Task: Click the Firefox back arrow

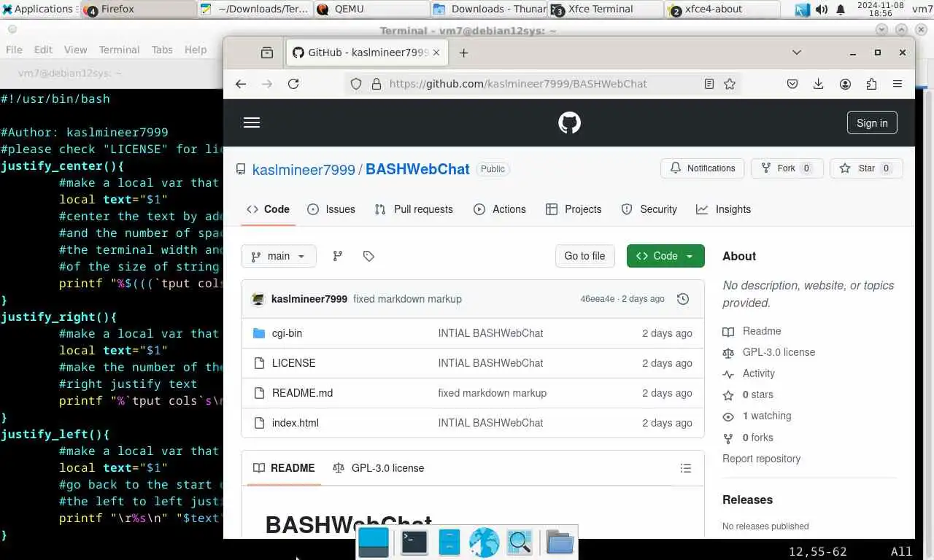Action: [x=241, y=84]
